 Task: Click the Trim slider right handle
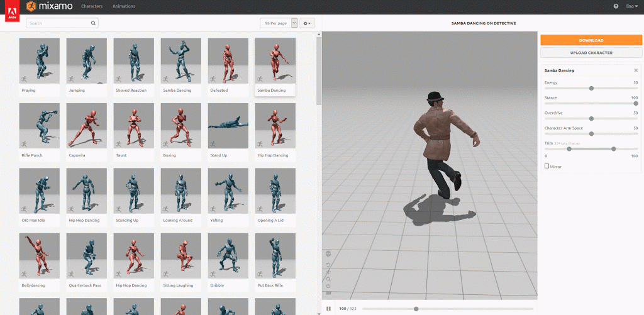614,148
